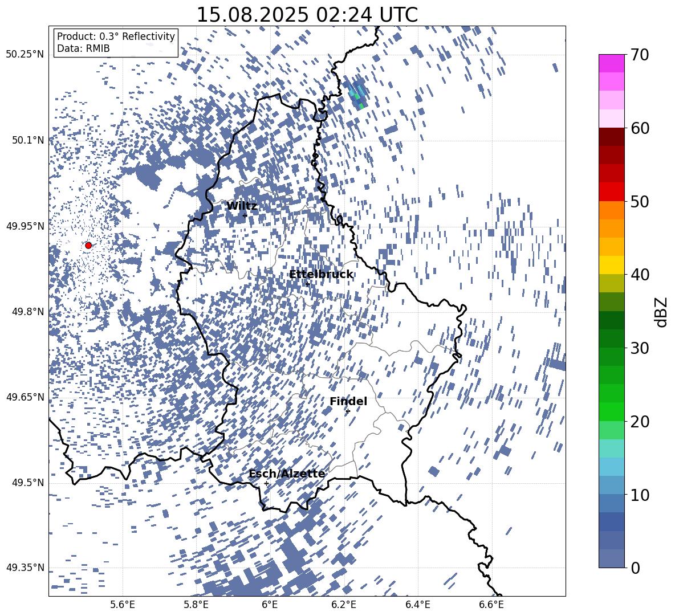Click the Product: 0.3° Reflectivity text
675x616 pixels.
point(116,36)
